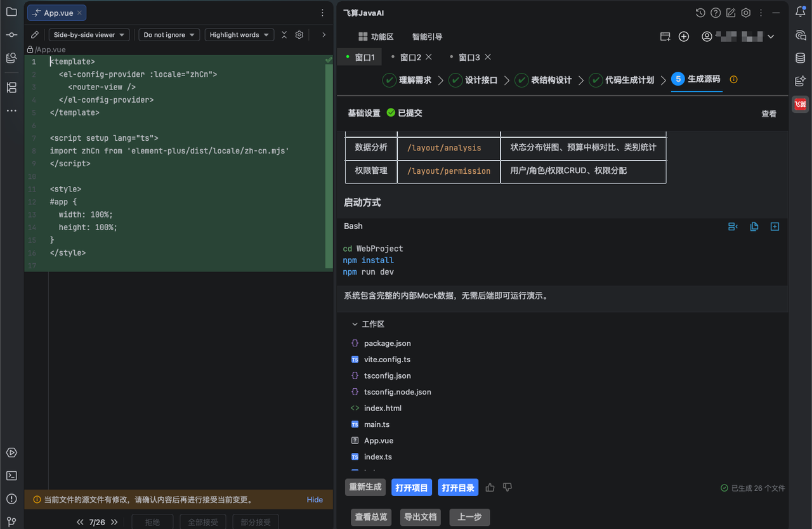Click the 查看 link in 基础设置
812x529 pixels.
click(769, 114)
